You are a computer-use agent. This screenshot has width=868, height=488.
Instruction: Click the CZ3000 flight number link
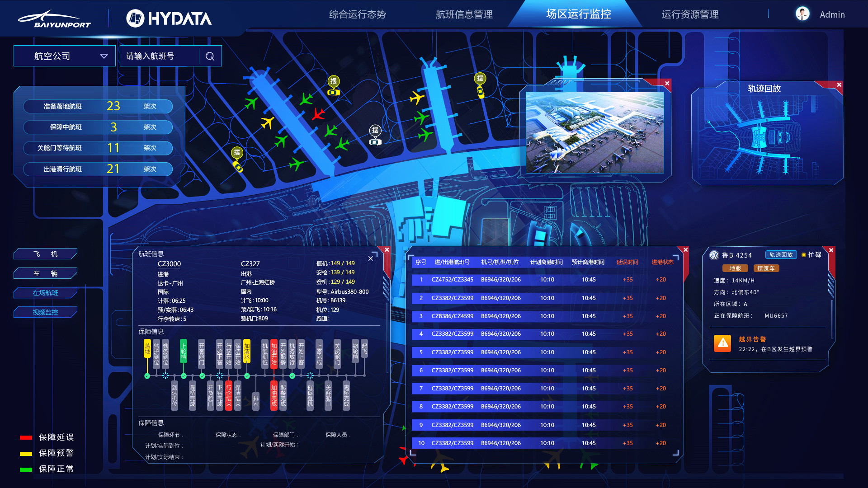click(x=169, y=264)
